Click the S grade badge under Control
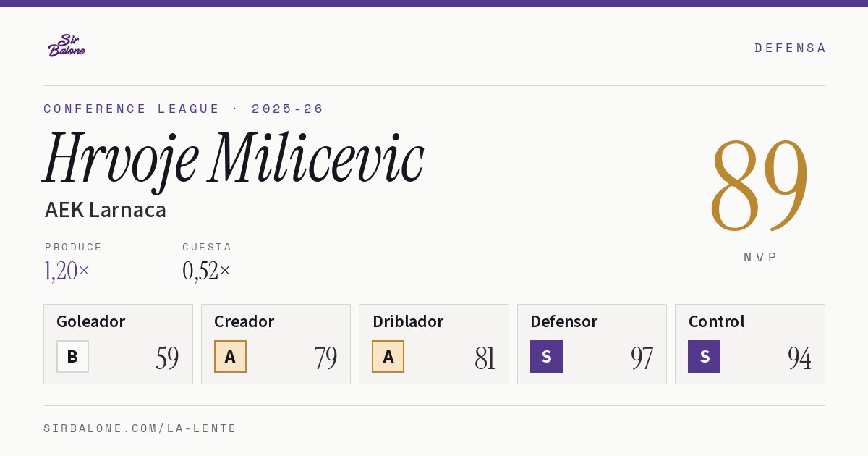 coord(704,356)
